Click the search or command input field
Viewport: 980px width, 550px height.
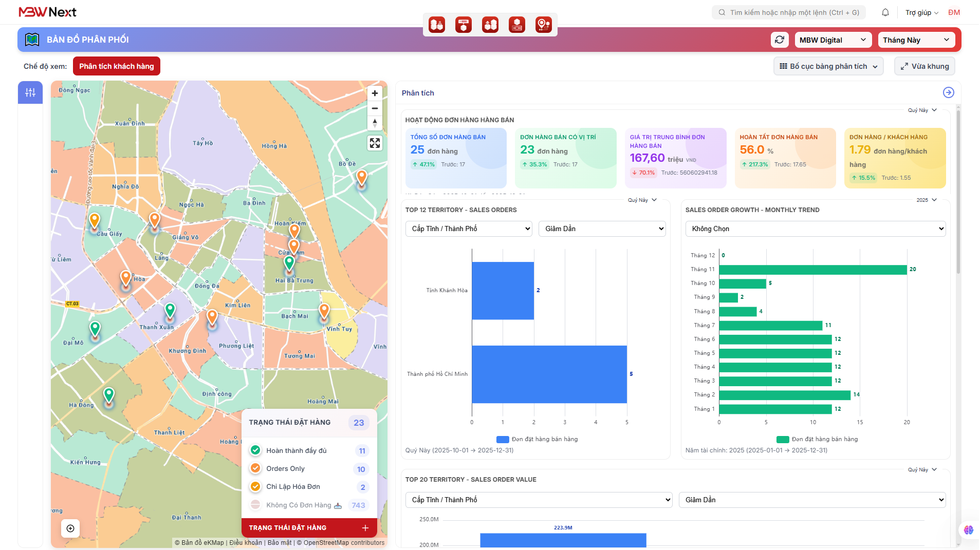click(x=788, y=12)
